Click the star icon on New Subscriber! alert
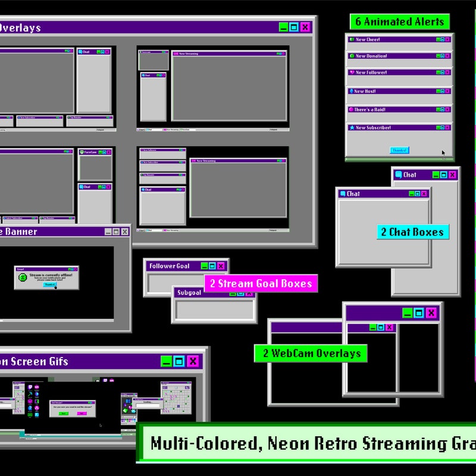The image size is (476, 476). [352, 127]
